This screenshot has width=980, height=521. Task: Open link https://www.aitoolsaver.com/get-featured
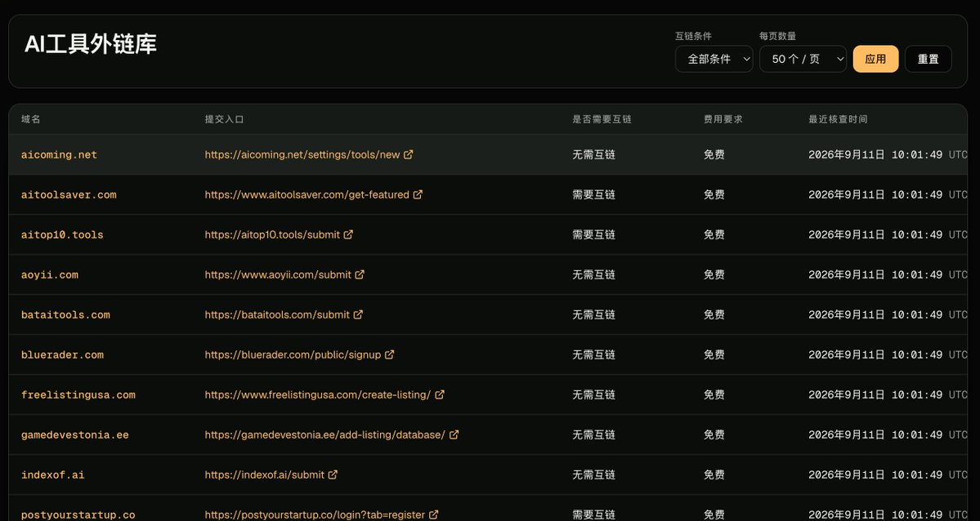coord(307,194)
